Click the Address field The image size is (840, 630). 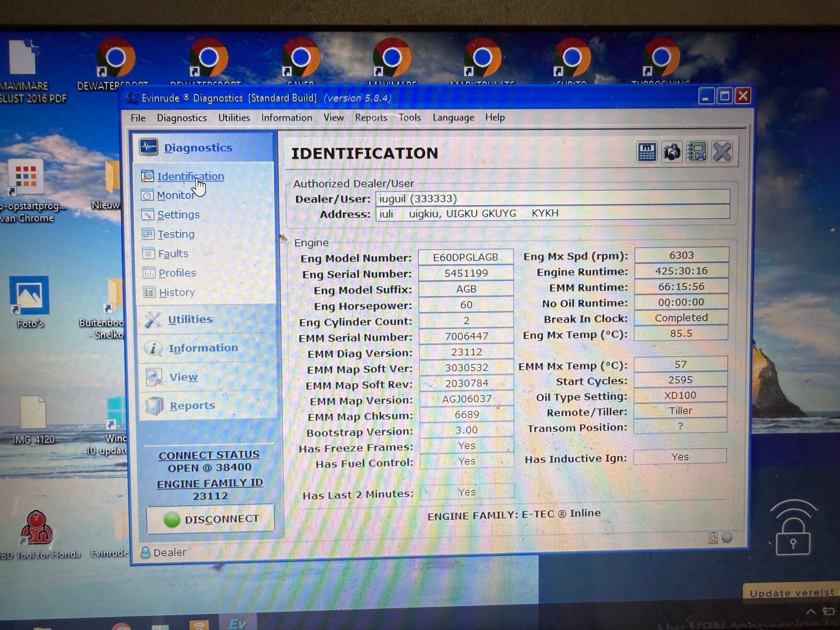tap(552, 213)
